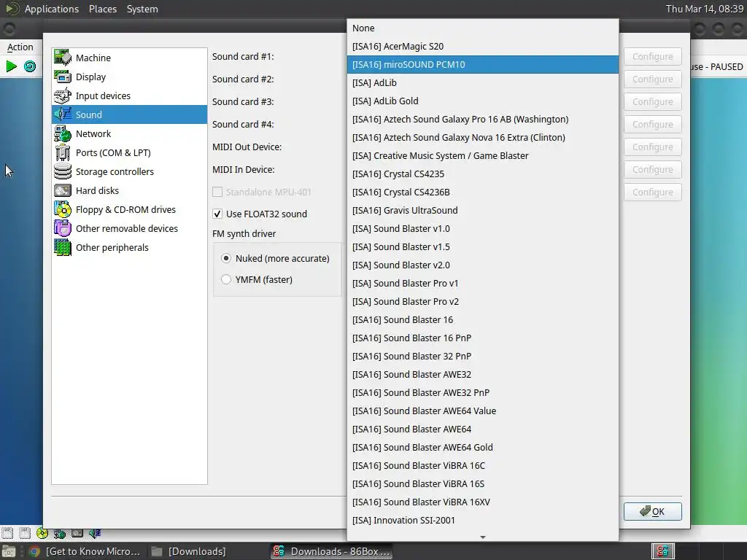This screenshot has height=560, width=747.
Task: Open the Applications system menu
Action: point(52,9)
